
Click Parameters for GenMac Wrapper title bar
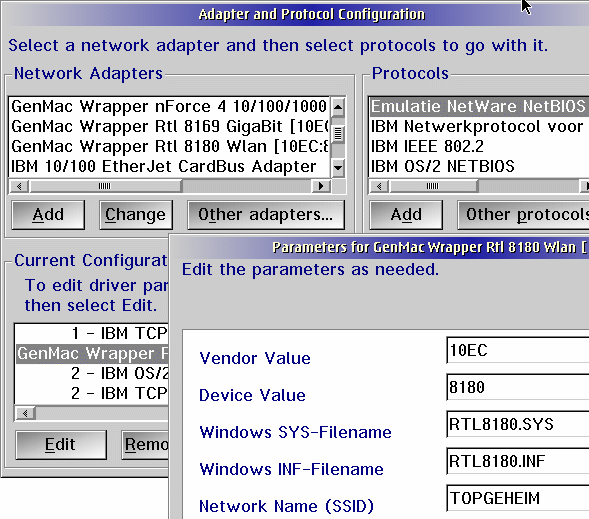(379, 247)
